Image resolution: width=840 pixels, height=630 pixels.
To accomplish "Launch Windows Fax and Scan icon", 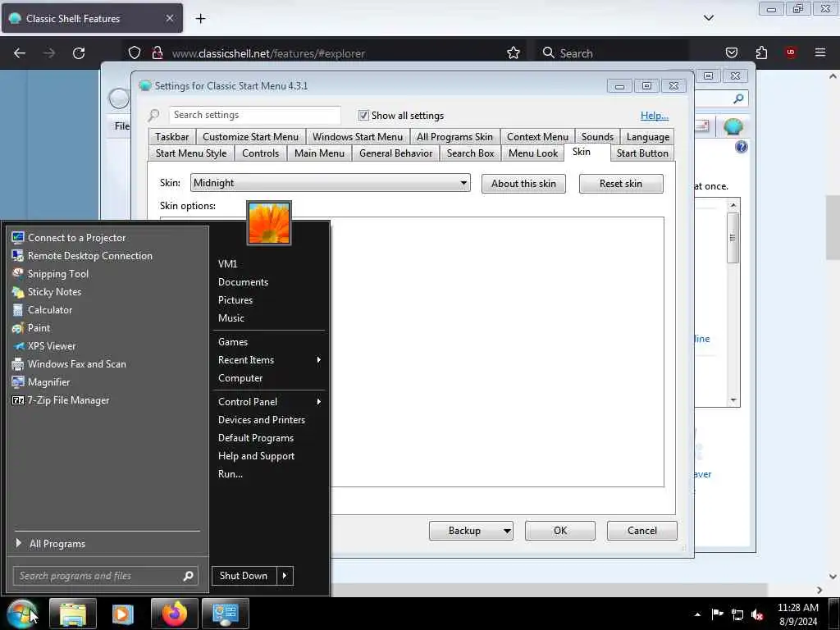I will [x=18, y=363].
